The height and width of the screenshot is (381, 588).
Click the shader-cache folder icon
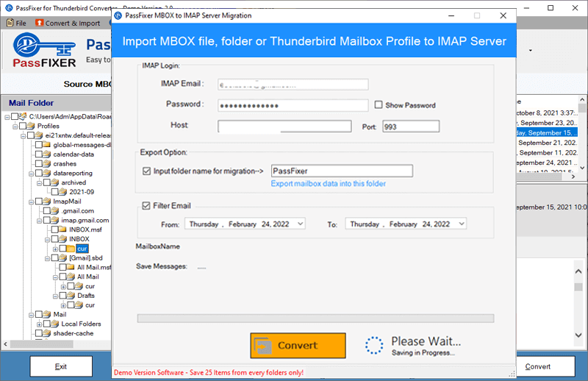(x=47, y=333)
